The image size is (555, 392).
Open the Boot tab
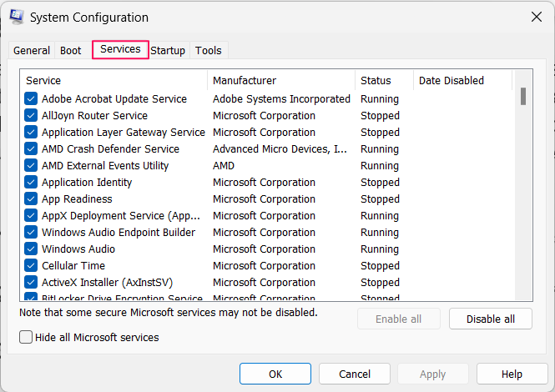71,50
